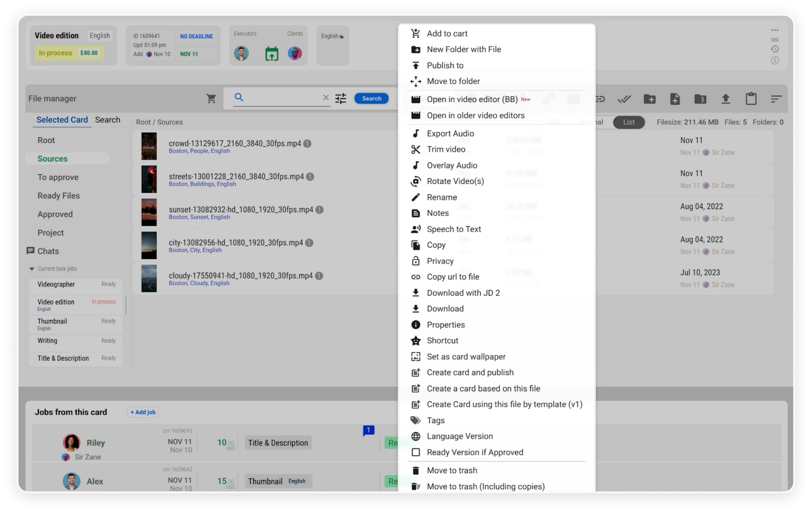
Task: Open the three-dots more options menu
Action: [775, 30]
